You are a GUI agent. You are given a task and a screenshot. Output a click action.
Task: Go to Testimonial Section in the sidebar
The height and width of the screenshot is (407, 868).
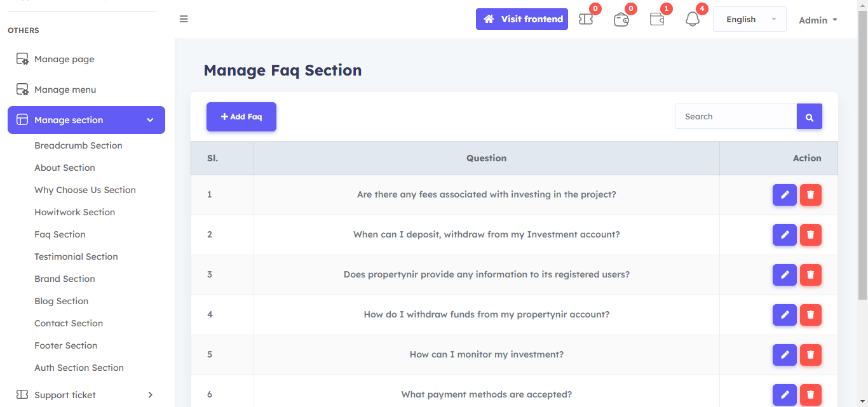76,257
